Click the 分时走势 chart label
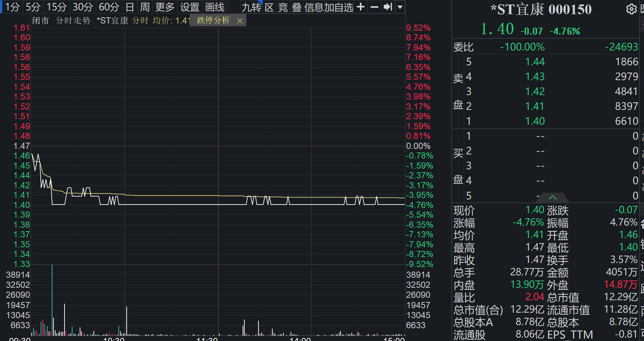This screenshot has height=341, width=644. point(73,21)
